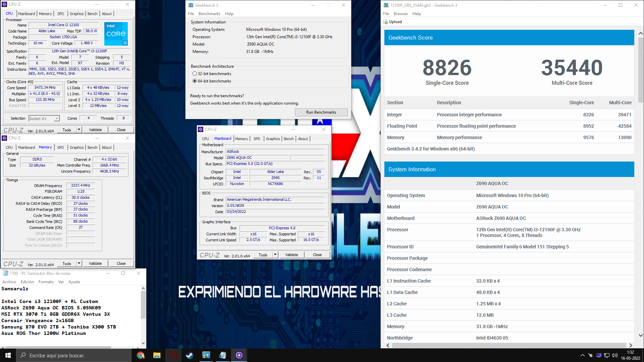Open Tools dropdown arrow in Mainboard CPU-Z window
Viewport: 644px width, 362px height.
click(x=275, y=255)
